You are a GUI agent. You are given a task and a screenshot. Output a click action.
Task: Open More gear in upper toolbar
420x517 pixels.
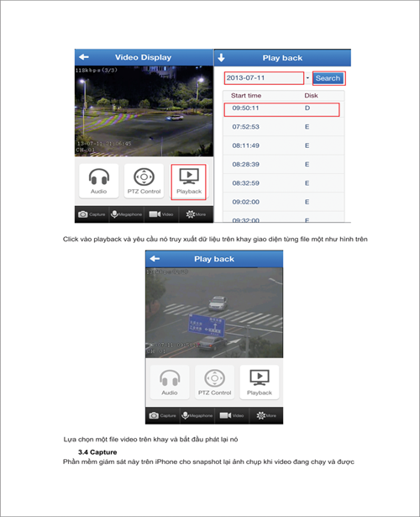(196, 214)
